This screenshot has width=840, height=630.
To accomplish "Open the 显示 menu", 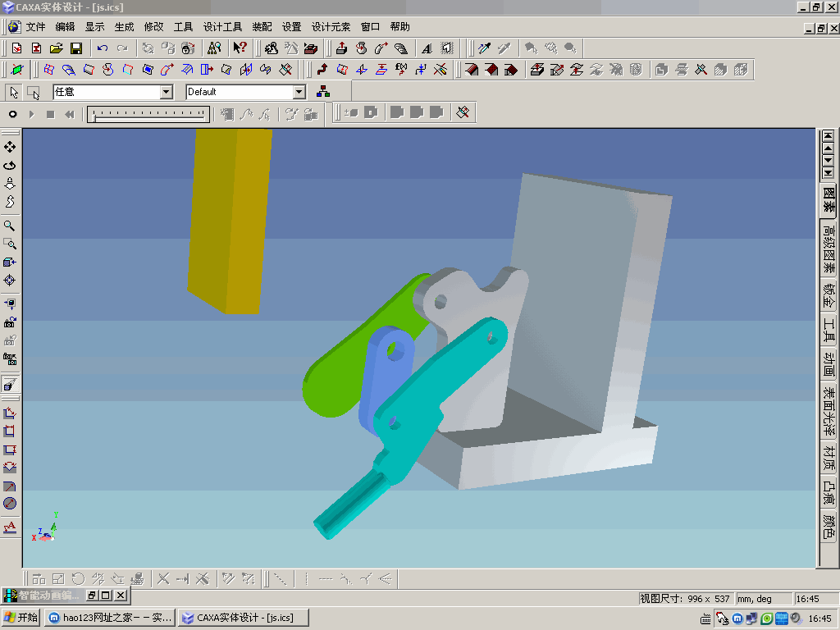I will [x=94, y=27].
